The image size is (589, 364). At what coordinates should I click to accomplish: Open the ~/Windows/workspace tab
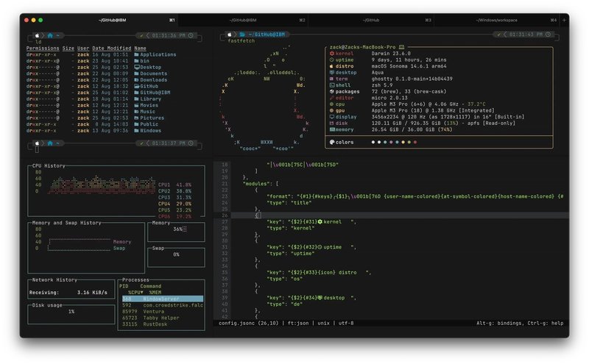click(496, 21)
